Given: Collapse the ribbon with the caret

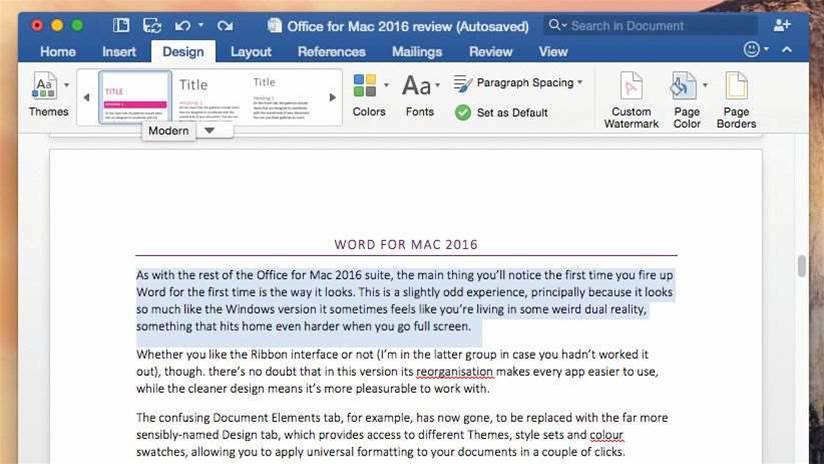Looking at the screenshot, I should [787, 49].
